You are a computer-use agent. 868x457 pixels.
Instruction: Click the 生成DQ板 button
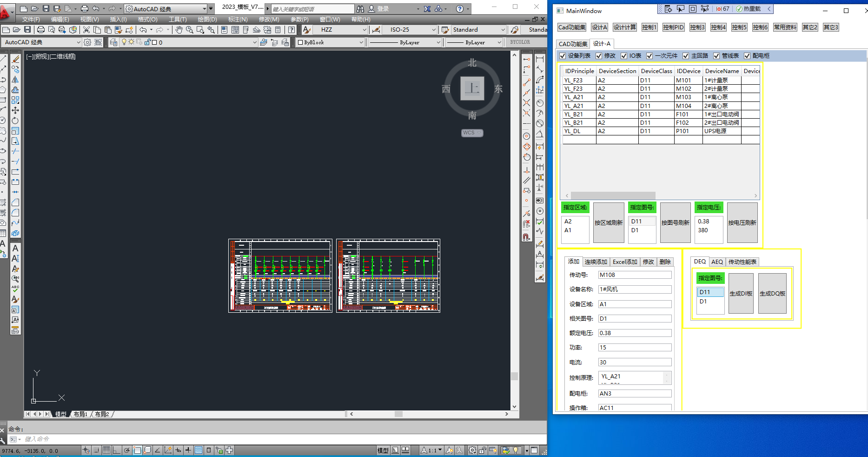tap(772, 293)
